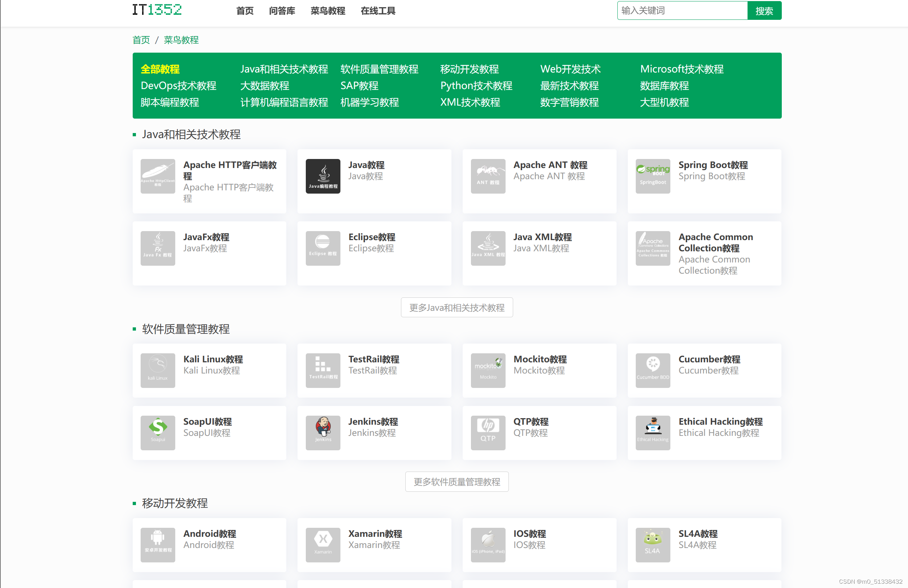Select the 最新技术教程 category
This screenshot has width=908, height=588.
[x=569, y=86]
